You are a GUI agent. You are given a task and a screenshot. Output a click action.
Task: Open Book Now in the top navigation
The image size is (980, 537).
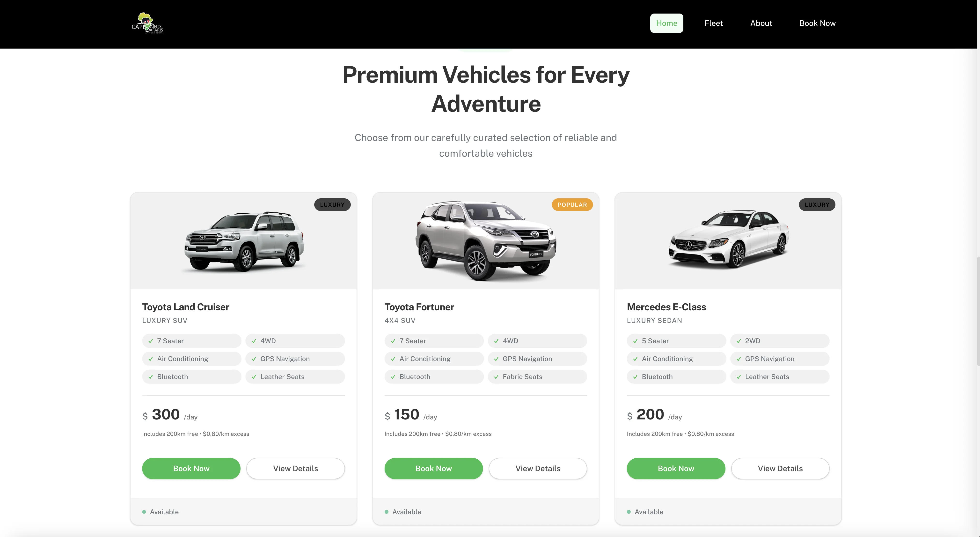(817, 23)
